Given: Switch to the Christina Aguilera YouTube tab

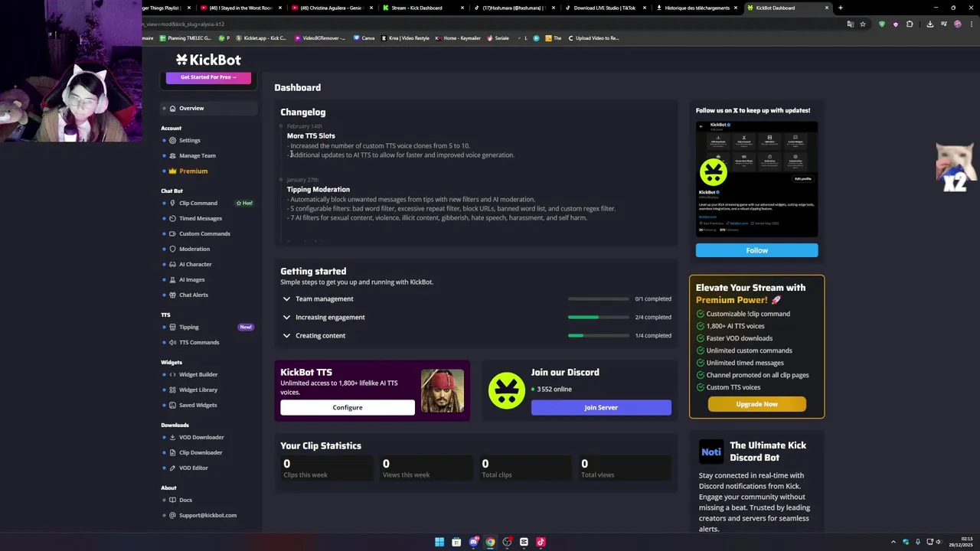Looking at the screenshot, I should tap(331, 8).
